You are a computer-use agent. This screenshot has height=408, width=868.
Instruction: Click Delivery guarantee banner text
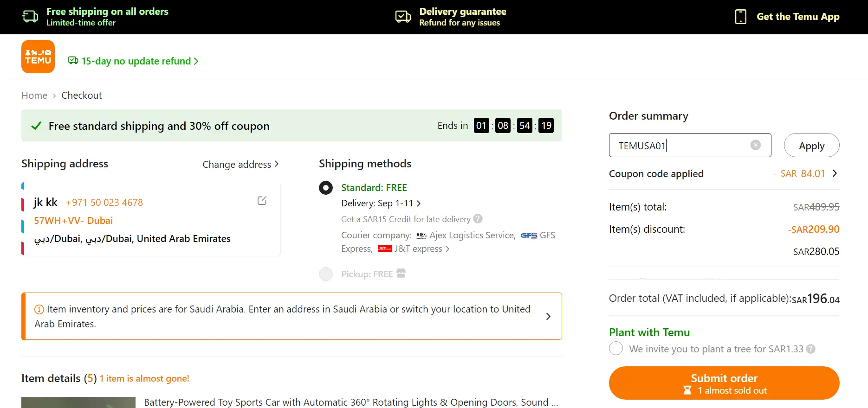(x=462, y=12)
